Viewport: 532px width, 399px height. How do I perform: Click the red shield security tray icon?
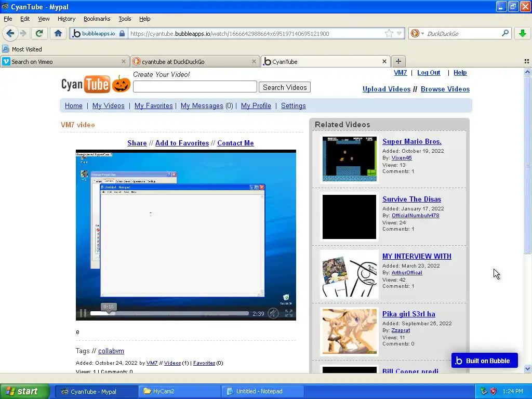click(494, 391)
